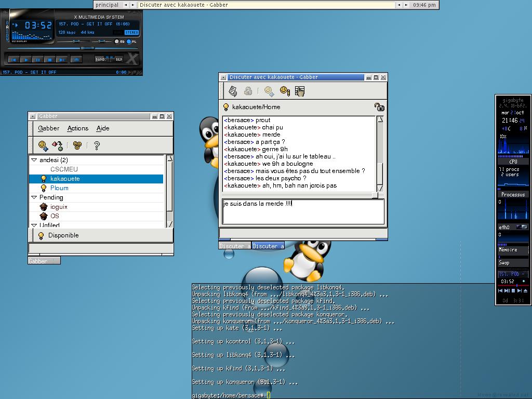Open the window menu button of the Gabber roster
This screenshot has width=532, height=399.
[x=33, y=116]
